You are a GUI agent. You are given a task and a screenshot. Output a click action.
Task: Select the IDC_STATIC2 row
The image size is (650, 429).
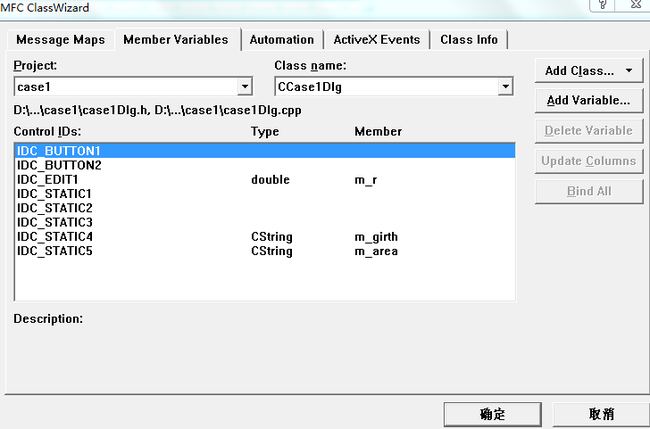pyautogui.click(x=265, y=208)
